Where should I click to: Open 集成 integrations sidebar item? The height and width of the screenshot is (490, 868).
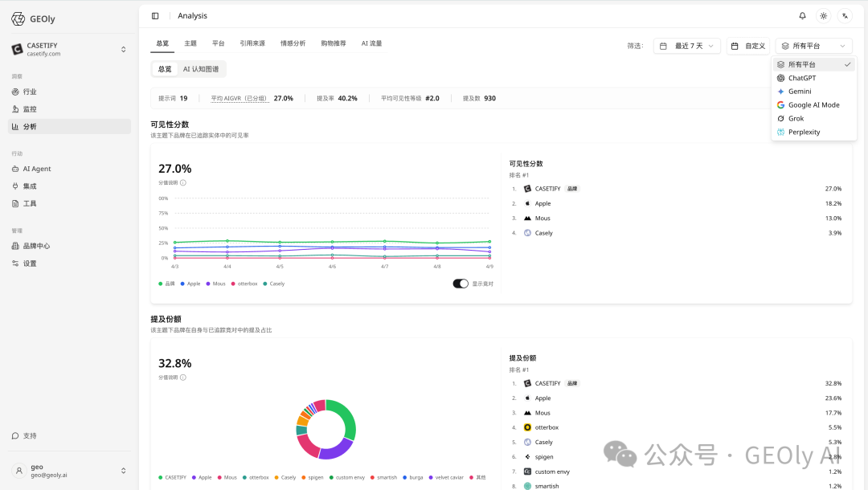(x=70, y=186)
